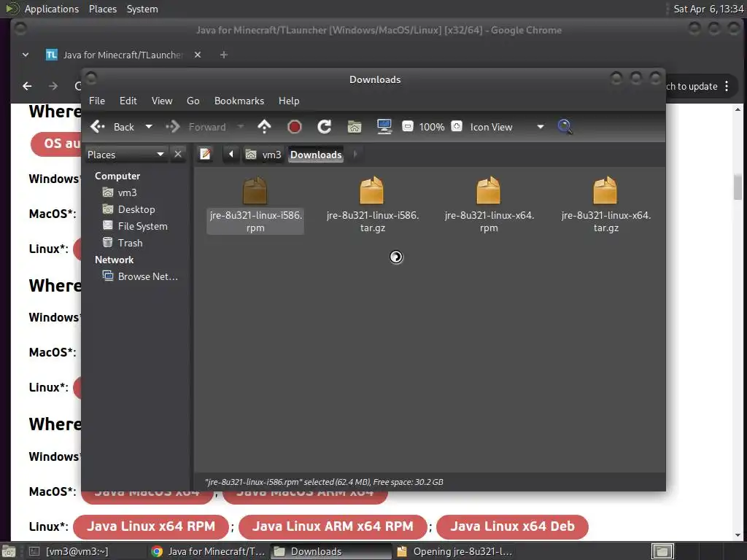747x560 pixels.
Task: Click the Java Linux x64 RPM link
Action: pos(151,526)
